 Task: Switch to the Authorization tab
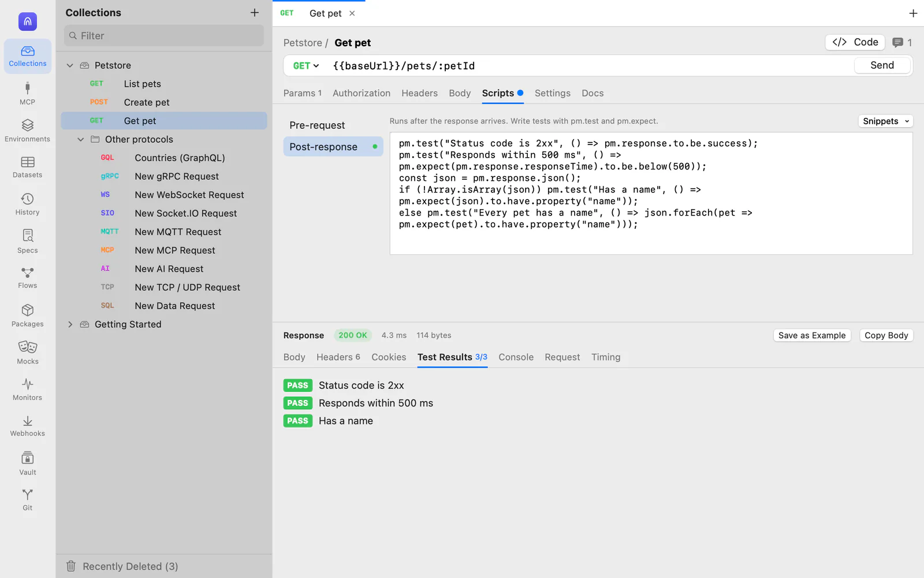pyautogui.click(x=362, y=93)
